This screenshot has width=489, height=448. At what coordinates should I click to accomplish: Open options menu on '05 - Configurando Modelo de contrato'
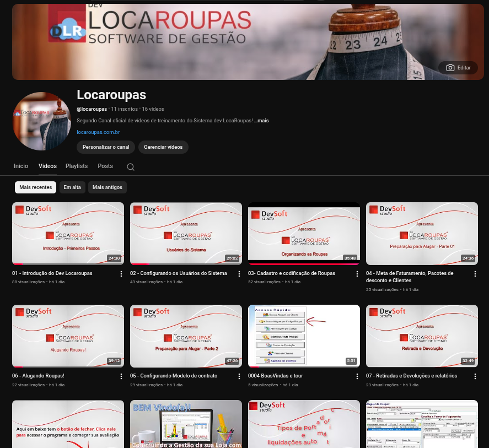(239, 376)
